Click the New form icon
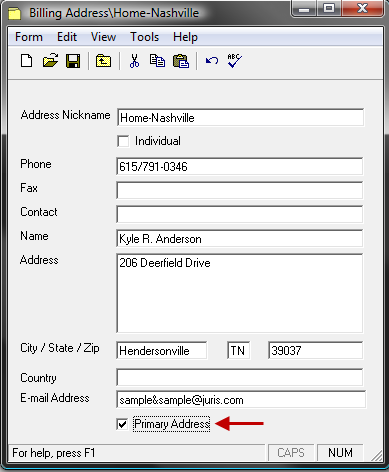 pyautogui.click(x=27, y=61)
